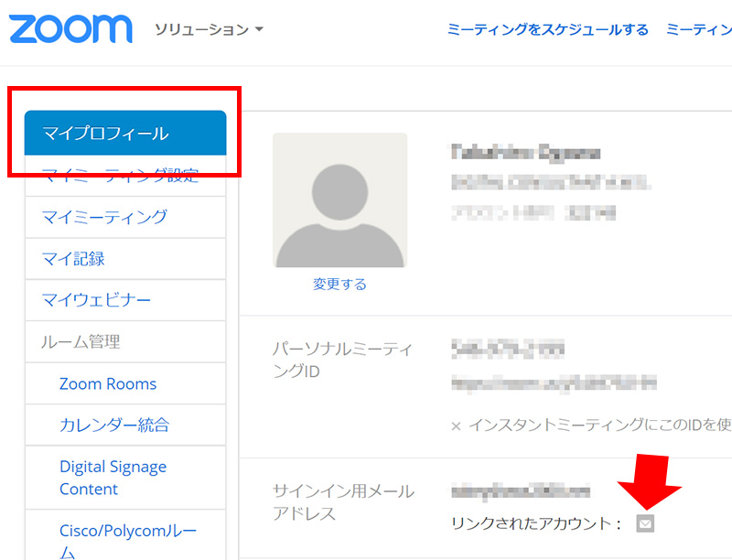Select マイプロフィール in the sidebar
Screen dimensions: 732x560
pyautogui.click(x=105, y=134)
